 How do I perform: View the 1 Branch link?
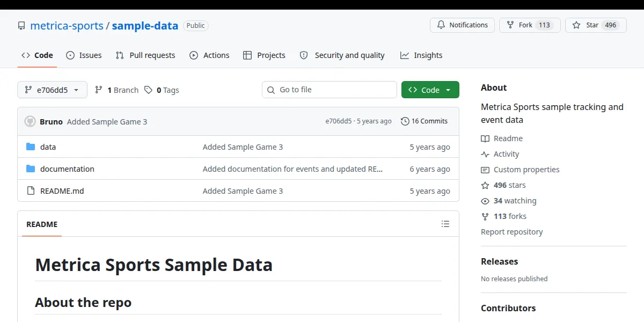point(116,90)
